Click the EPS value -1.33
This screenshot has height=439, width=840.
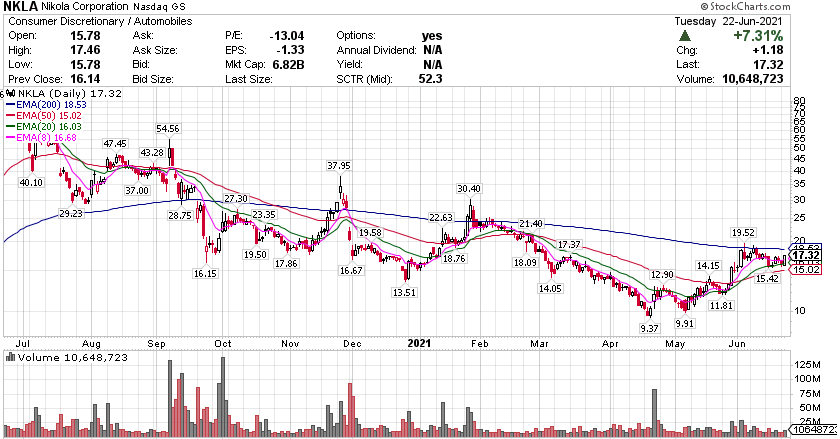[x=291, y=50]
